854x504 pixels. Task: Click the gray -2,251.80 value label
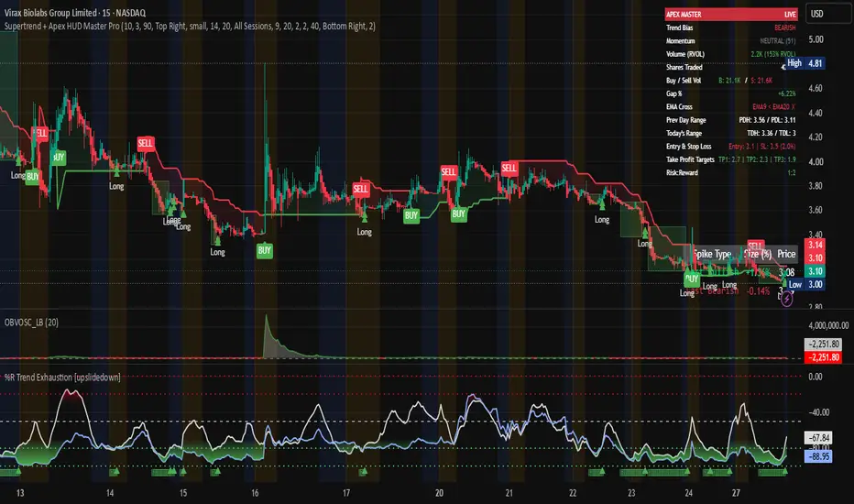coord(823,344)
